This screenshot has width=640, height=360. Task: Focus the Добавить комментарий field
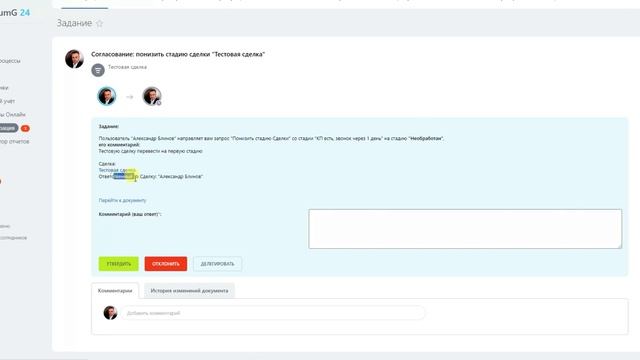[x=273, y=313]
